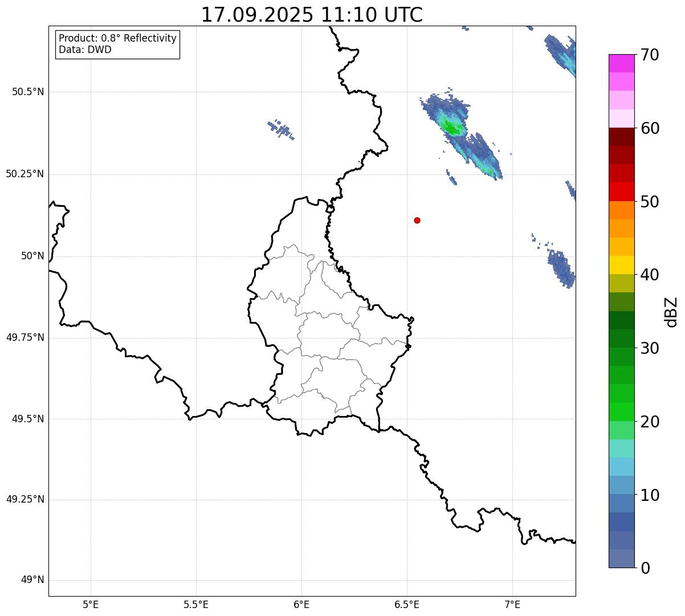This screenshot has width=685, height=616.
Task: Click the red station marker dot
Action: pyautogui.click(x=417, y=220)
